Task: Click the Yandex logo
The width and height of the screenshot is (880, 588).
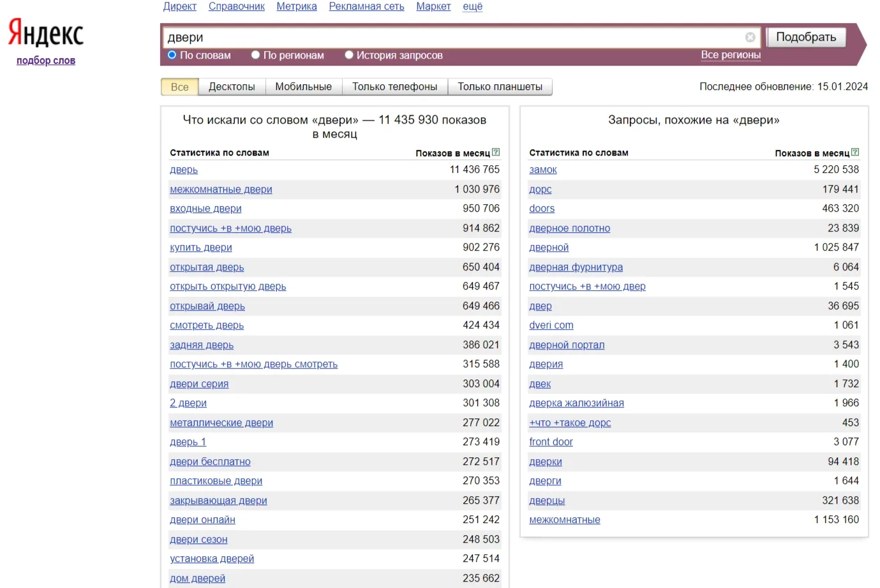Action: click(x=46, y=33)
